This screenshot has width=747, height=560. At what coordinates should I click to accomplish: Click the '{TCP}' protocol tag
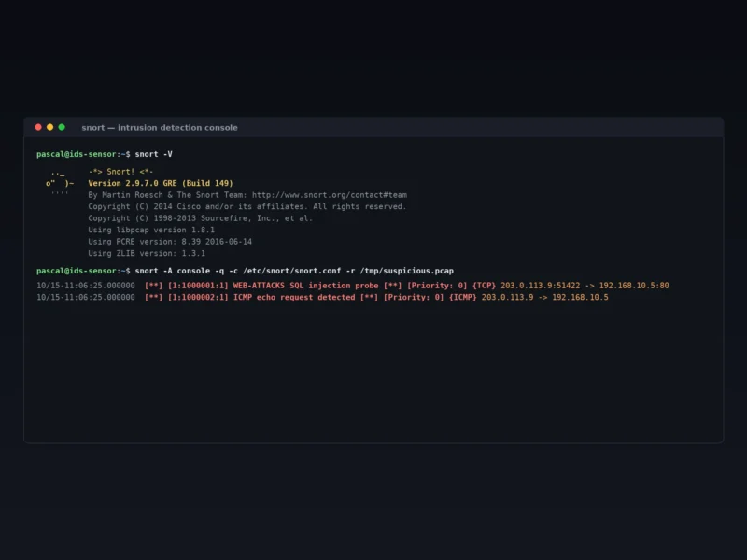click(484, 286)
